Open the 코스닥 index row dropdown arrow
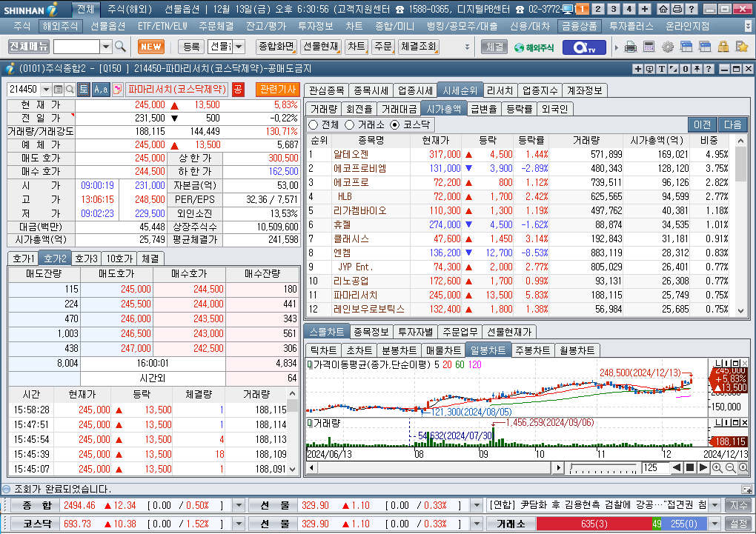Screen dimensions: 756x534 238,524
